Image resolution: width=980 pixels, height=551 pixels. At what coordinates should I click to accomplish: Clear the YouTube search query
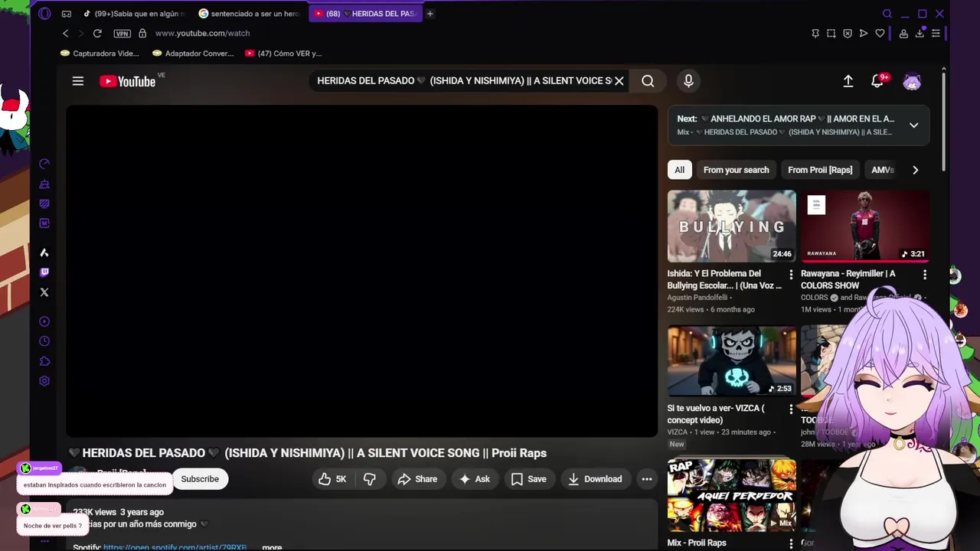coord(619,81)
